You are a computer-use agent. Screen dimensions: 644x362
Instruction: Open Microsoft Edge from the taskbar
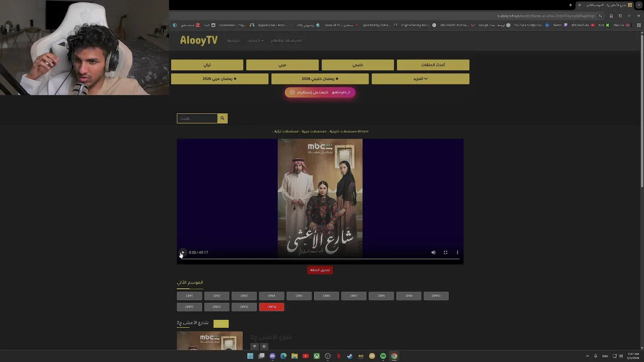pyautogui.click(x=283, y=356)
